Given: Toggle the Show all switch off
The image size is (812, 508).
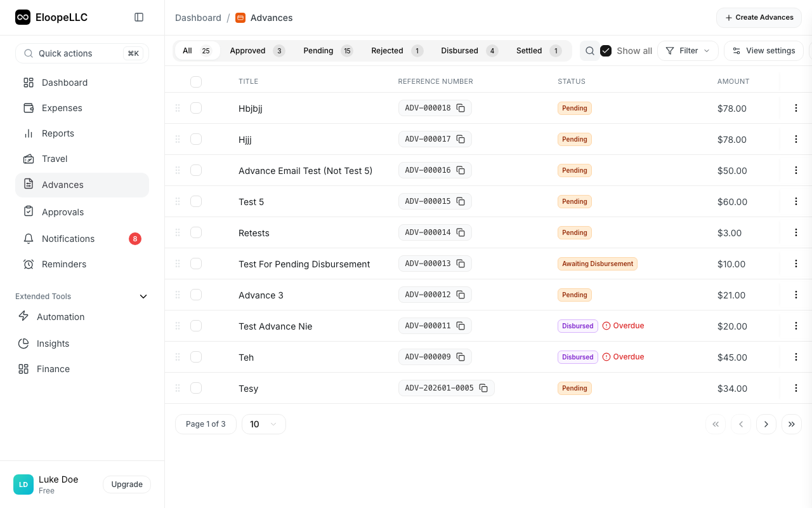Looking at the screenshot, I should point(606,50).
